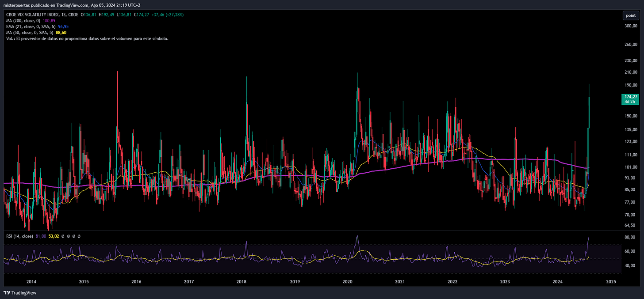Click the change value +37,46 (+27,38%)

pyautogui.click(x=167, y=15)
